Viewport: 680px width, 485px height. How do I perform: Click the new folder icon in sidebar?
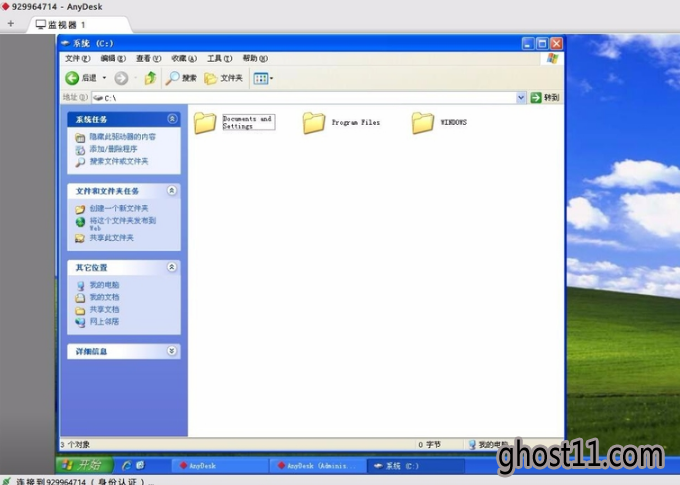(x=80, y=210)
